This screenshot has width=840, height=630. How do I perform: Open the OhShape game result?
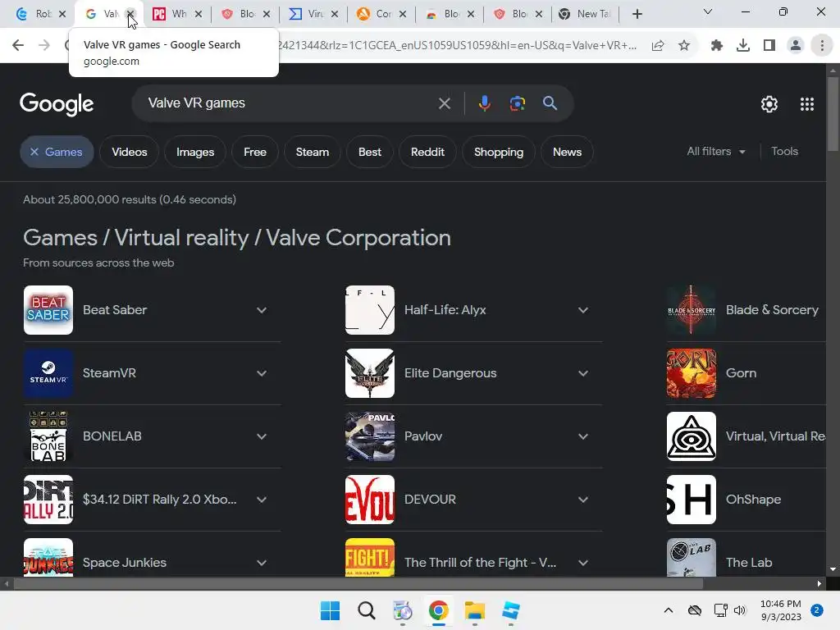point(746,500)
